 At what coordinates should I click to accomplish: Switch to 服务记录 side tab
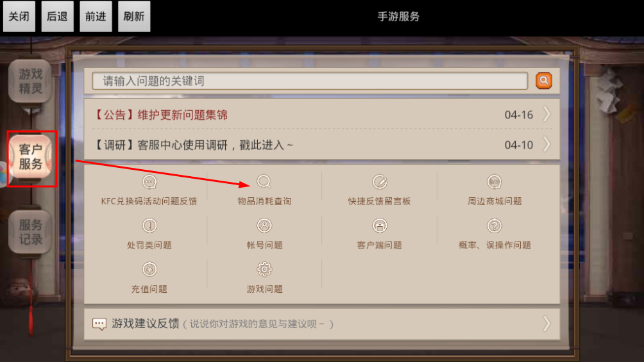(x=30, y=232)
